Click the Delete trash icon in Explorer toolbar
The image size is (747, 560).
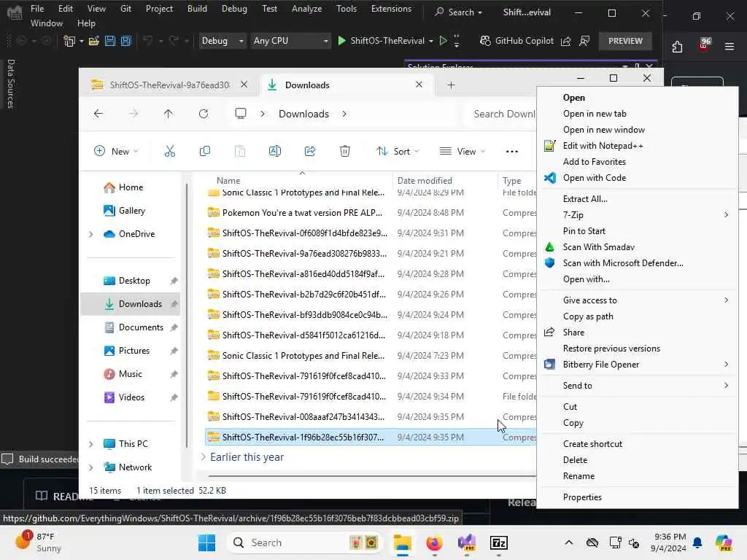pyautogui.click(x=345, y=152)
